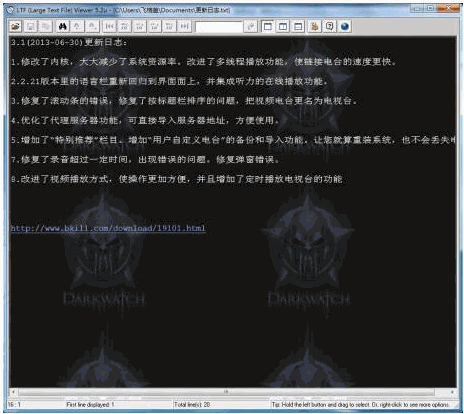Open Find with the binoculars icon

pyautogui.click(x=63, y=26)
